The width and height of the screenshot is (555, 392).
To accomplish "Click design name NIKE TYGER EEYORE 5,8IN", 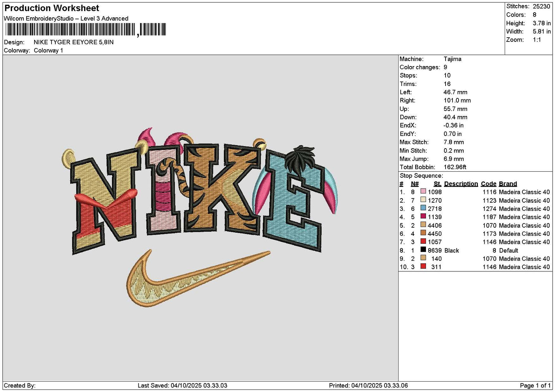I will (74, 42).
